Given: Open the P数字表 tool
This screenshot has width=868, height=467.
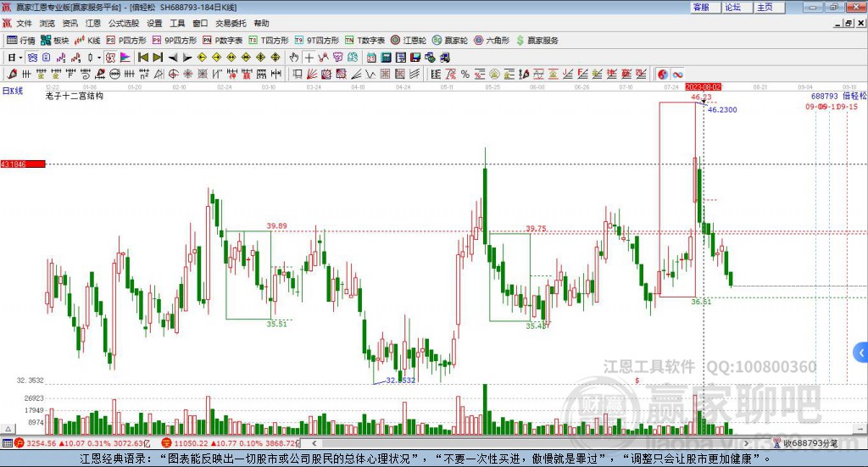Looking at the screenshot, I should coord(223,41).
